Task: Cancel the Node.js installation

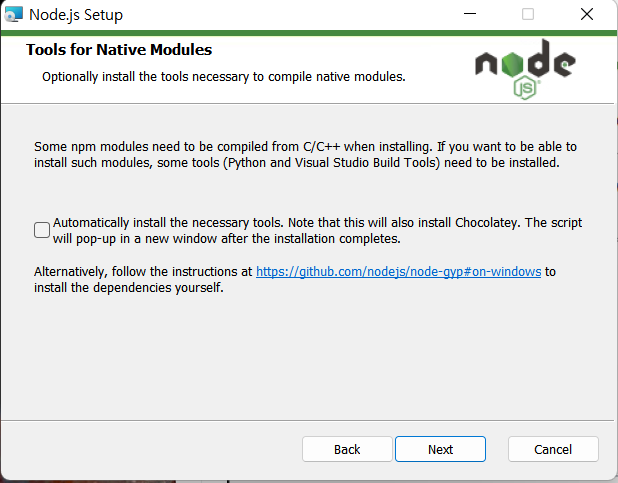Action: tap(553, 449)
